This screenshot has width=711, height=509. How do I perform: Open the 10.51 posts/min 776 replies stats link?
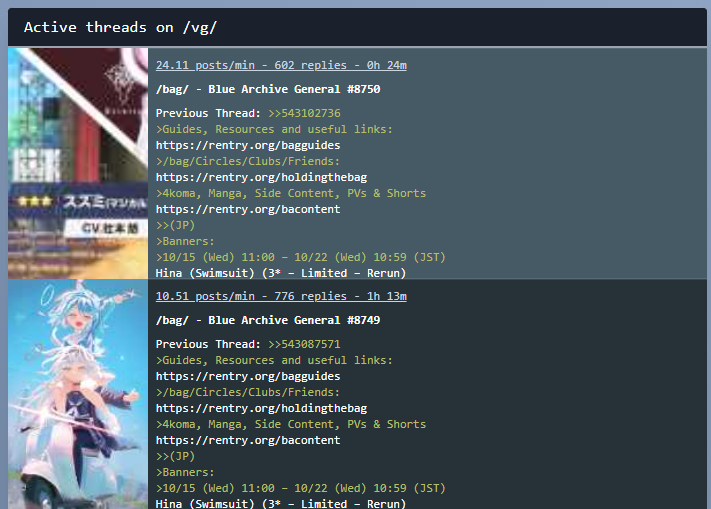281,296
